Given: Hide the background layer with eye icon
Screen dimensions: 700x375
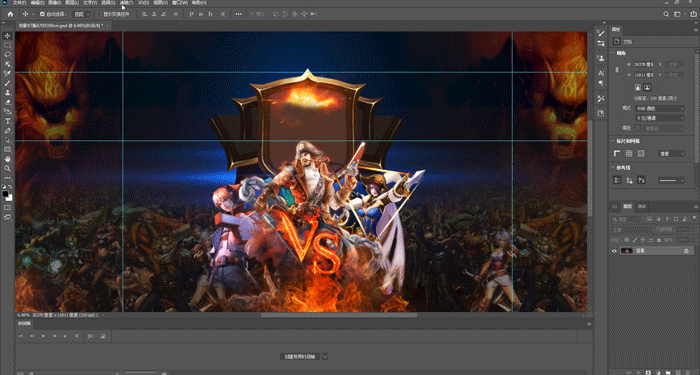Looking at the screenshot, I should pyautogui.click(x=614, y=251).
